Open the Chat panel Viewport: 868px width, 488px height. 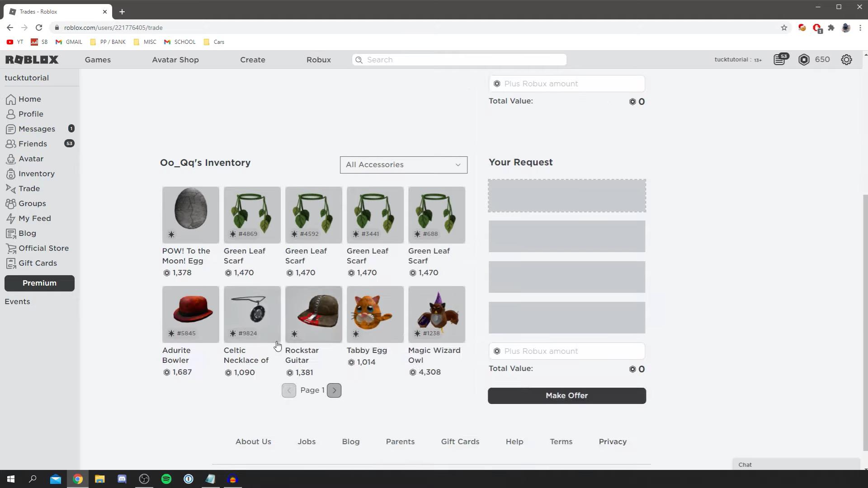pyautogui.click(x=796, y=465)
